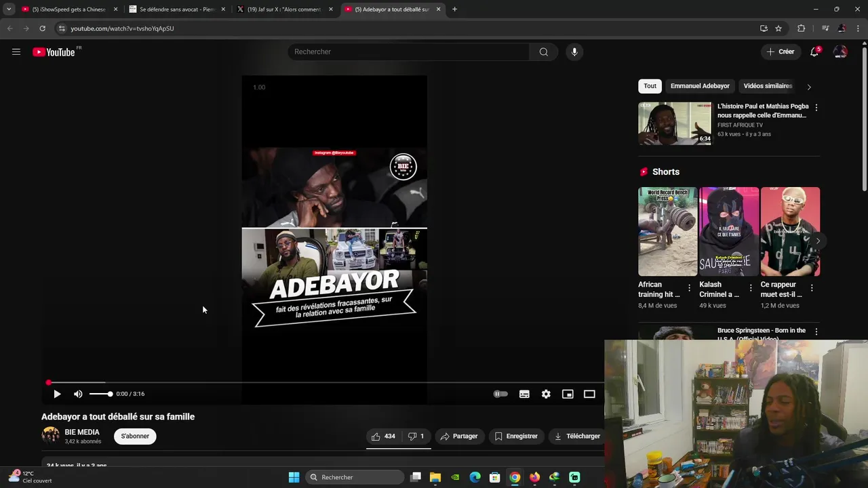Select the Emmanuel Adebayor filter chip

pyautogui.click(x=700, y=86)
